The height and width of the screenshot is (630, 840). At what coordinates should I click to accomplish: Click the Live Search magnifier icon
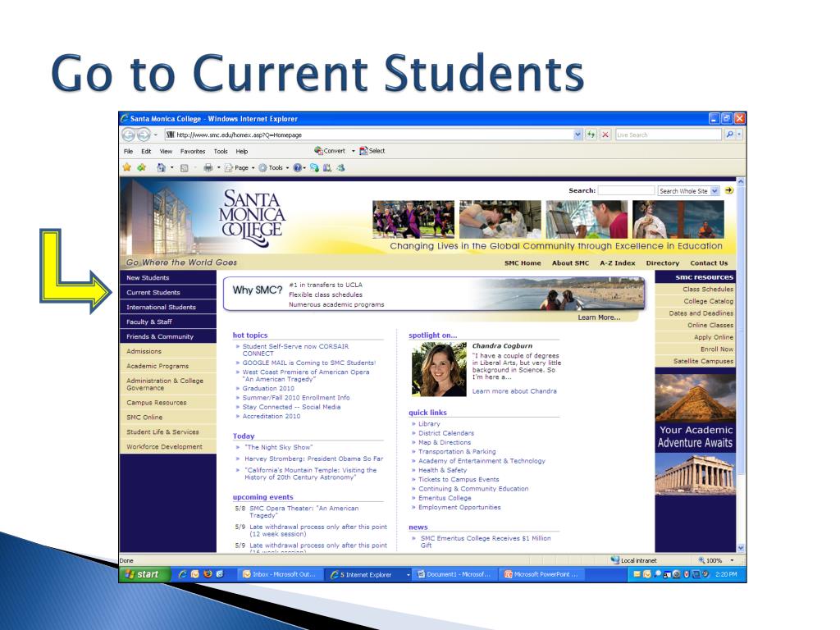point(729,135)
